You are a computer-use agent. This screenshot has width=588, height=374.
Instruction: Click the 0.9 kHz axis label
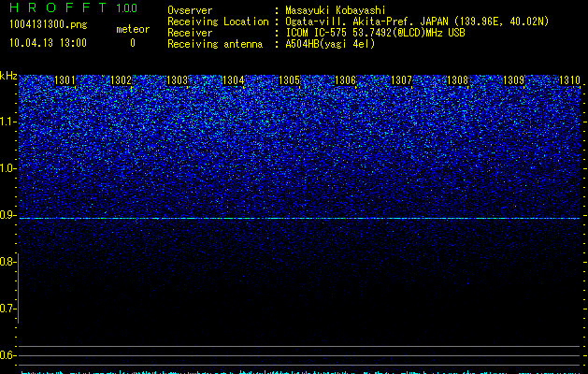click(7, 215)
